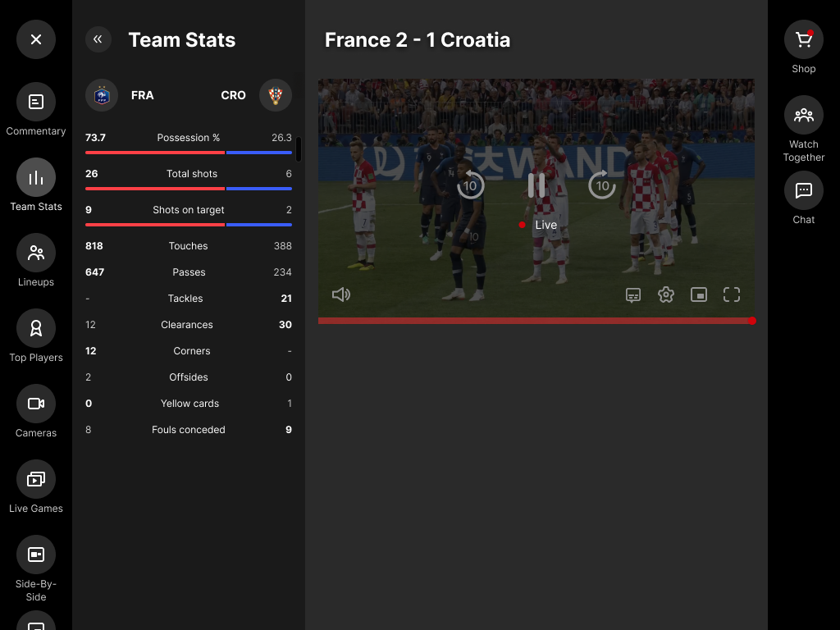The image size is (840, 630).
Task: Rewind the video 10 seconds
Action: tap(470, 185)
